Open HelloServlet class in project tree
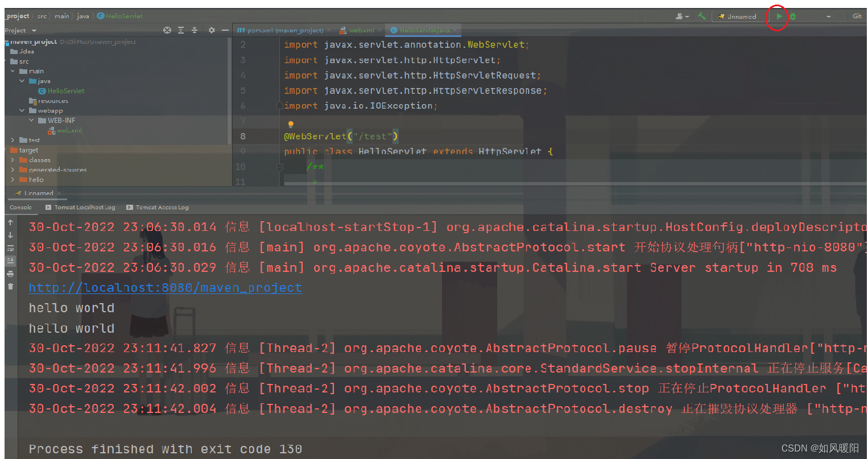Image resolution: width=868 pixels, height=459 pixels. pos(61,91)
